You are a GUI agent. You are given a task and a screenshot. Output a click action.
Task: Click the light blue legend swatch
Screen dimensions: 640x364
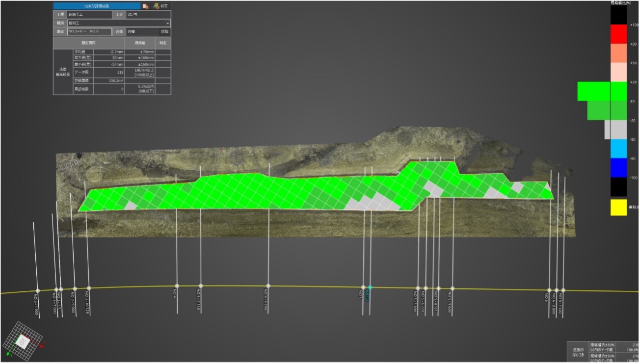tap(618, 148)
